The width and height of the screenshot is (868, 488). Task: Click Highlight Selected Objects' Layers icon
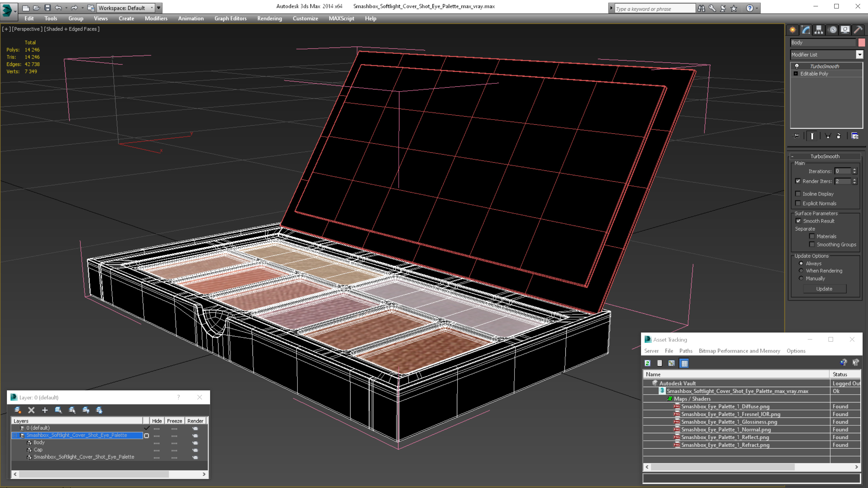click(72, 410)
